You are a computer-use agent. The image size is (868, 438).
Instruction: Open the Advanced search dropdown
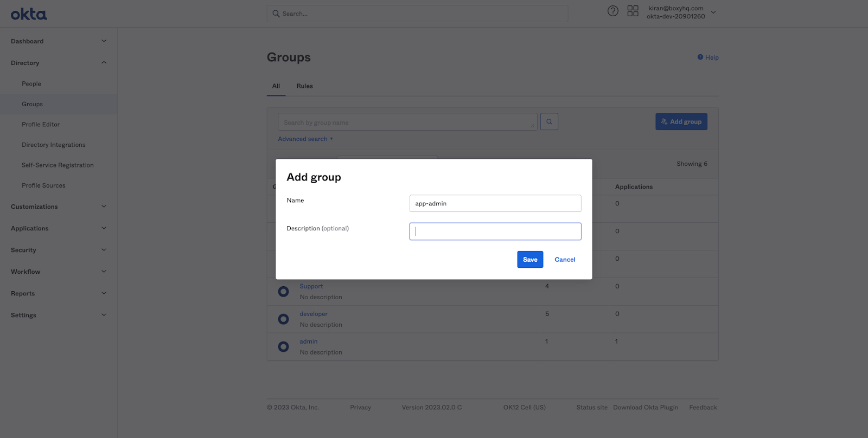pos(305,139)
